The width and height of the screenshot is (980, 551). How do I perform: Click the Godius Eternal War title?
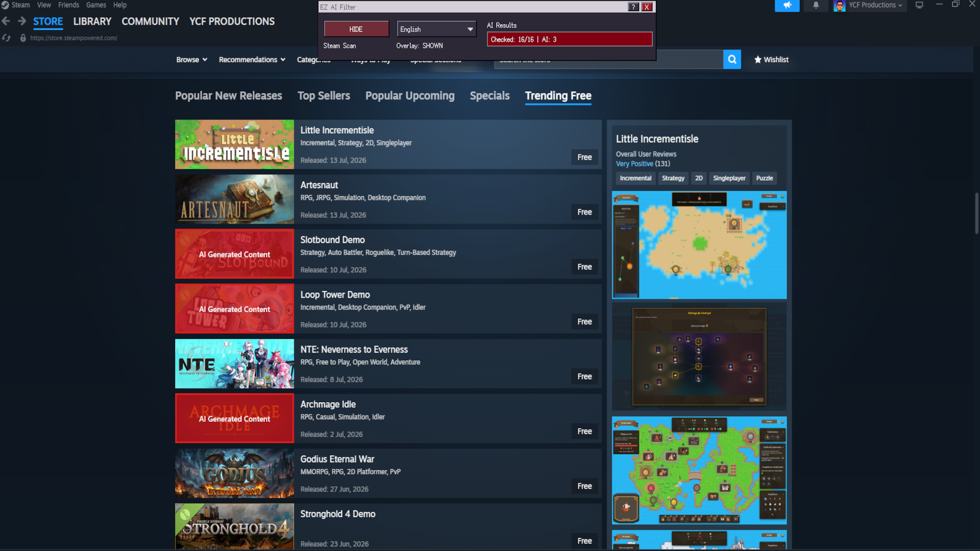(337, 459)
